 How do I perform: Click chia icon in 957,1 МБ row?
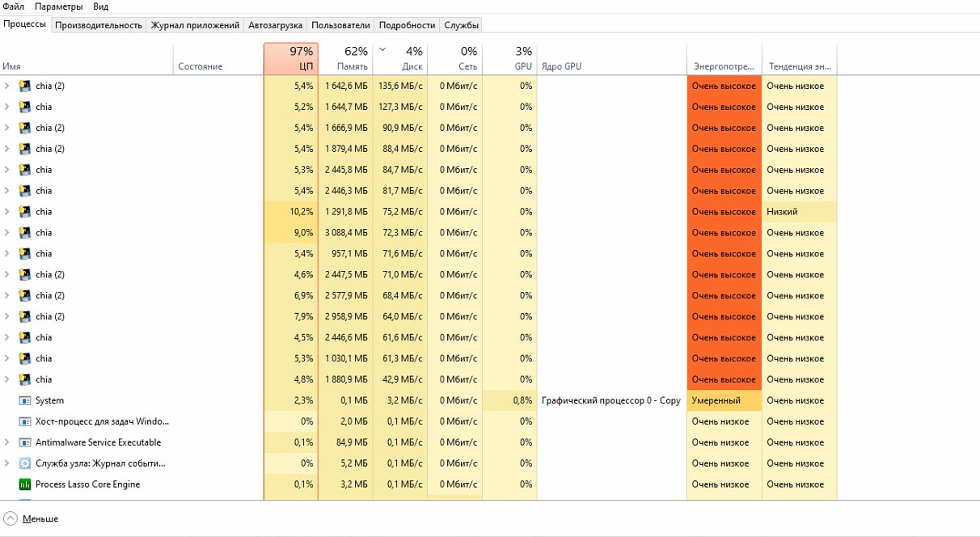pos(24,254)
